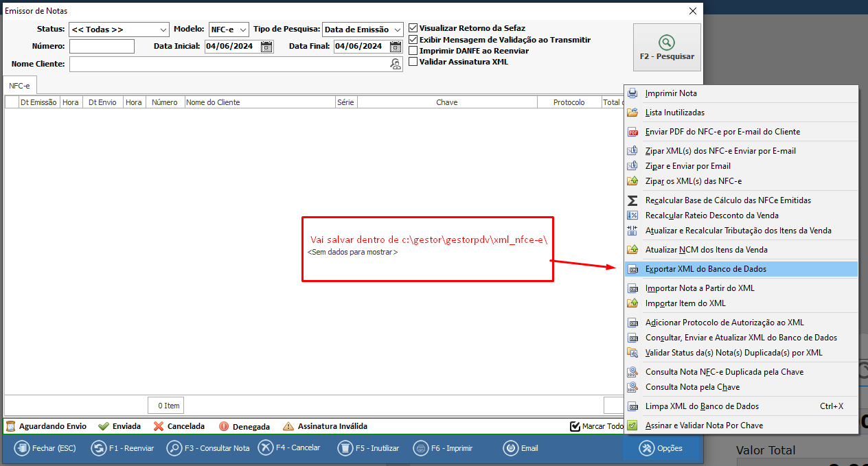The width and height of the screenshot is (868, 466).
Task: Uncheck Visualizar Retorno da Sefaz
Action: click(x=413, y=29)
